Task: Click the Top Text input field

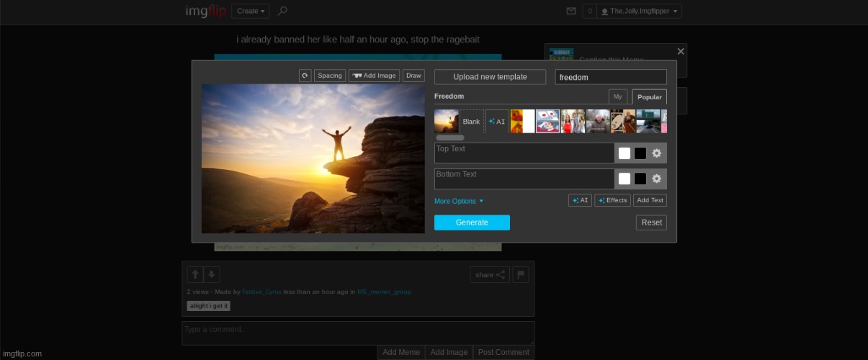Action: click(x=524, y=153)
